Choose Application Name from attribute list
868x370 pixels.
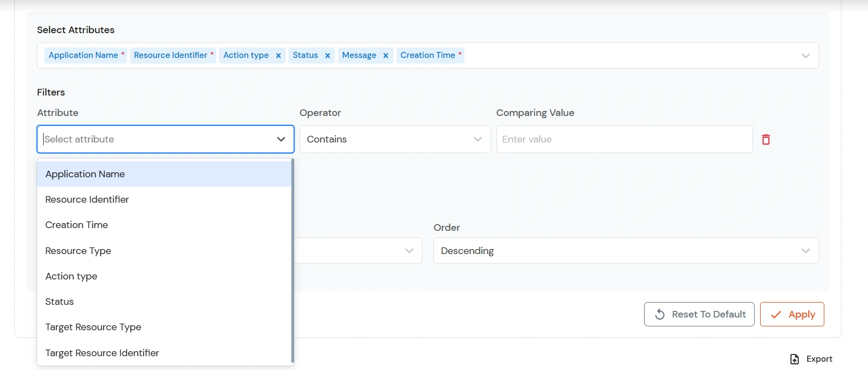pyautogui.click(x=164, y=174)
